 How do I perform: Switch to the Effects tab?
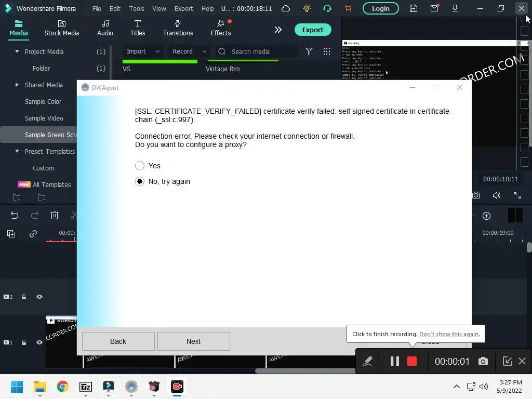(x=221, y=28)
